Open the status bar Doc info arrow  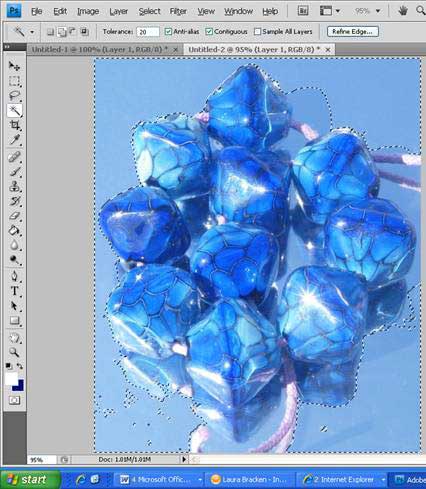coord(184,459)
